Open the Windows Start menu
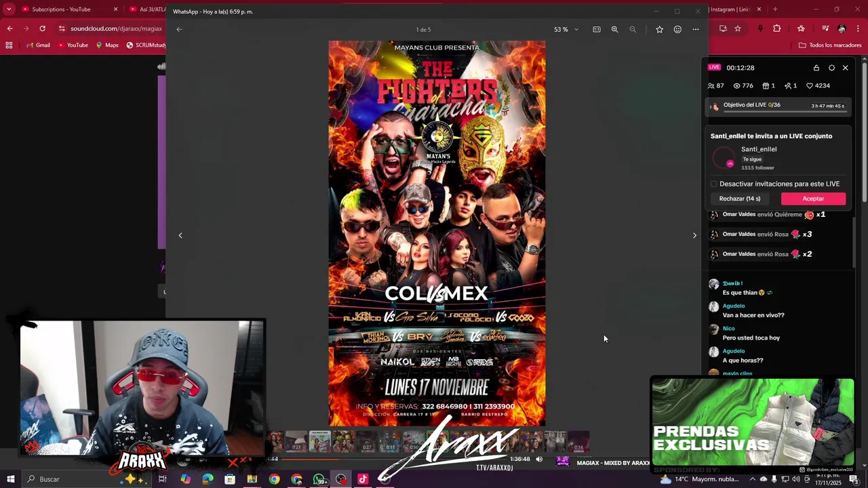Screen dimensions: 868x488 10,479
